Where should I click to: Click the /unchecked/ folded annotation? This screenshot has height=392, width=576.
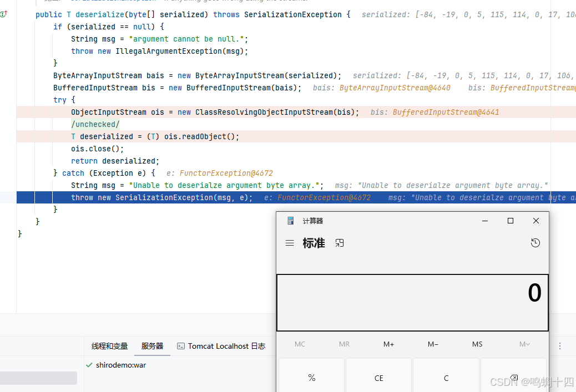click(95, 124)
